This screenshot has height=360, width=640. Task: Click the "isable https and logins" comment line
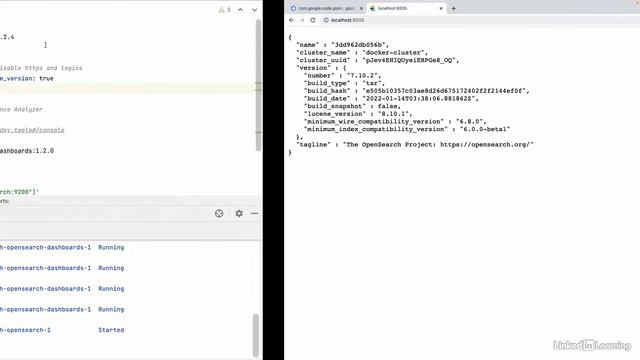[41, 68]
